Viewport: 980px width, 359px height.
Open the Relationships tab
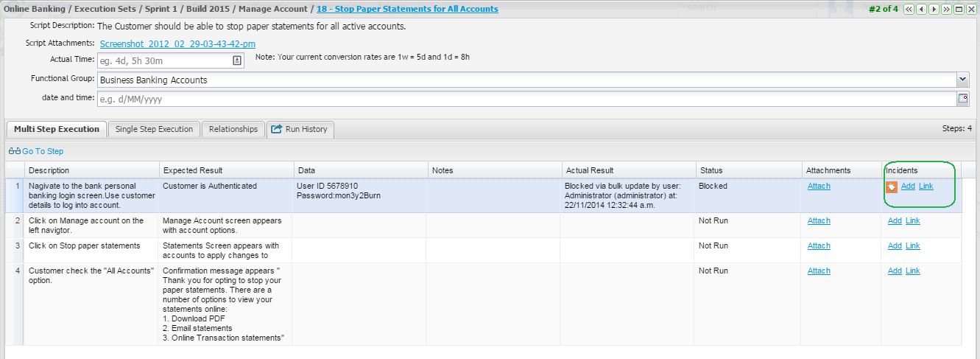pos(233,129)
